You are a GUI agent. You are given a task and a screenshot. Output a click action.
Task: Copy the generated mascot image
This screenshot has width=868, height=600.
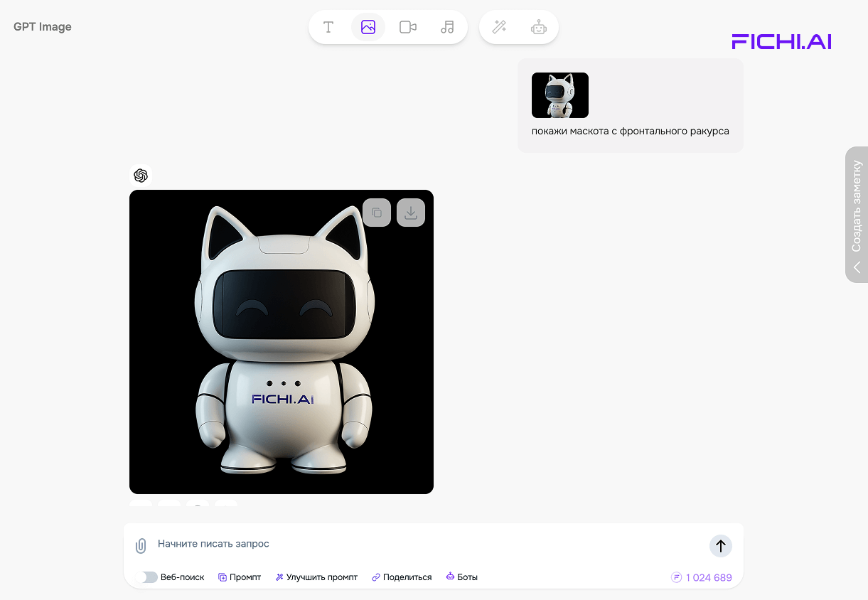pos(377,213)
